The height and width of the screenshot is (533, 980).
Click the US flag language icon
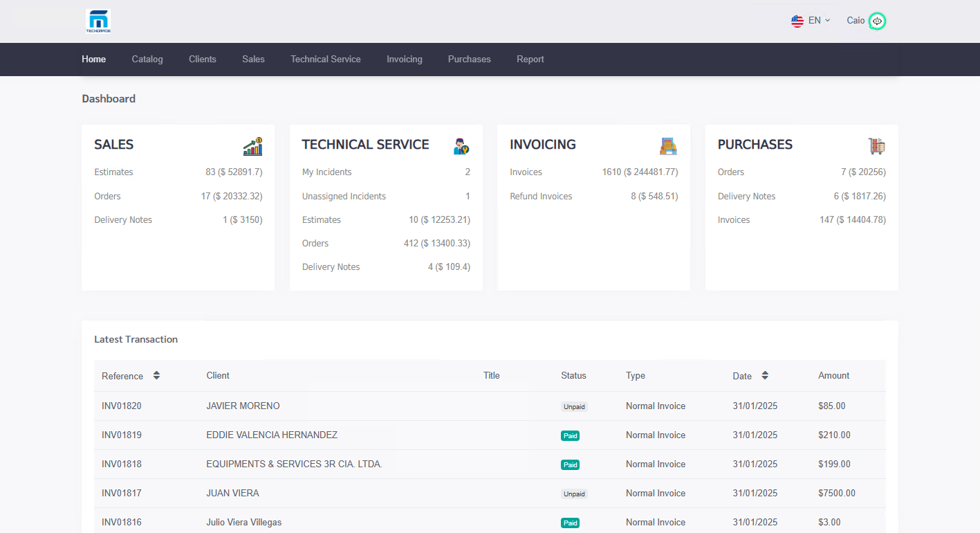797,21
